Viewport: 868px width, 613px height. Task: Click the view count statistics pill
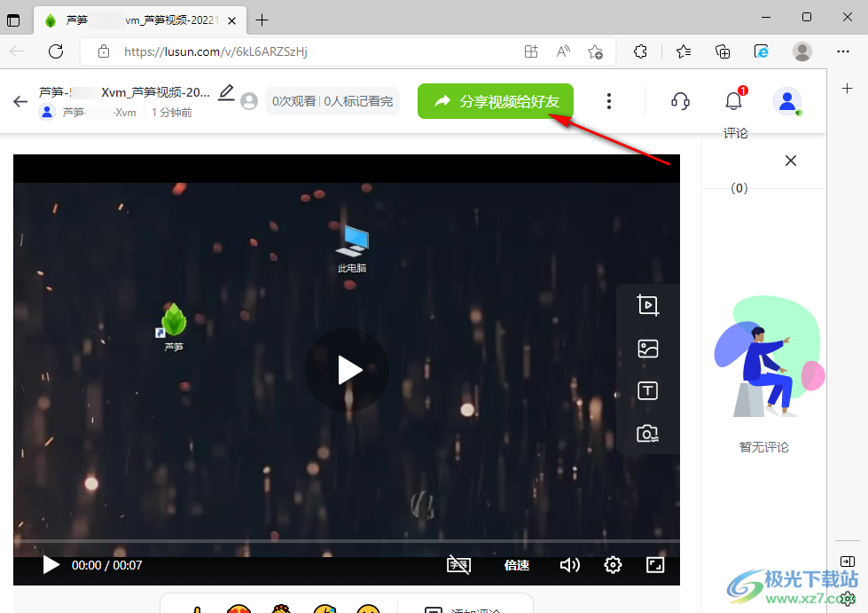332,101
